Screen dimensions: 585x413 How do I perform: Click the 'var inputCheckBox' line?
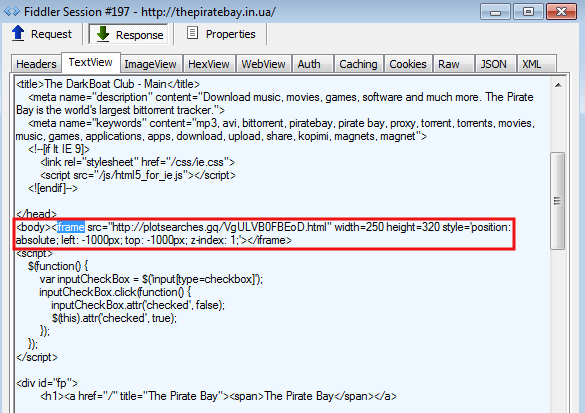point(151,279)
